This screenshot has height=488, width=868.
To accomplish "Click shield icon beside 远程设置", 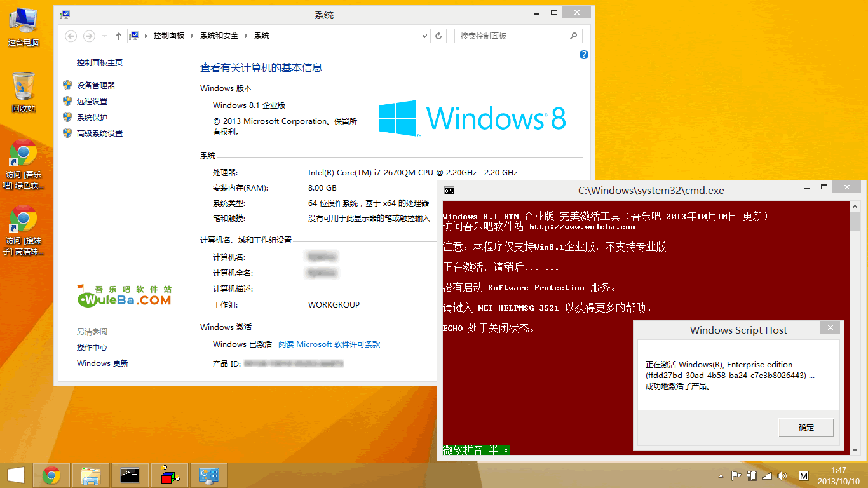I will tap(67, 101).
